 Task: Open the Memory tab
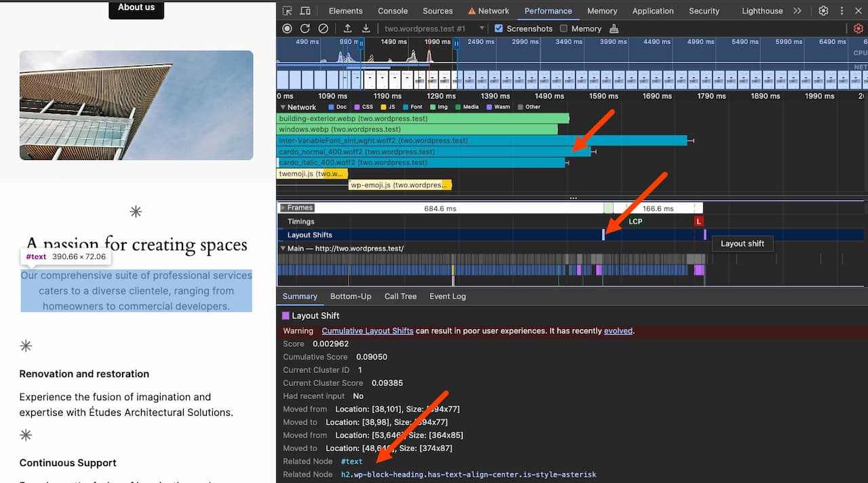pos(602,11)
